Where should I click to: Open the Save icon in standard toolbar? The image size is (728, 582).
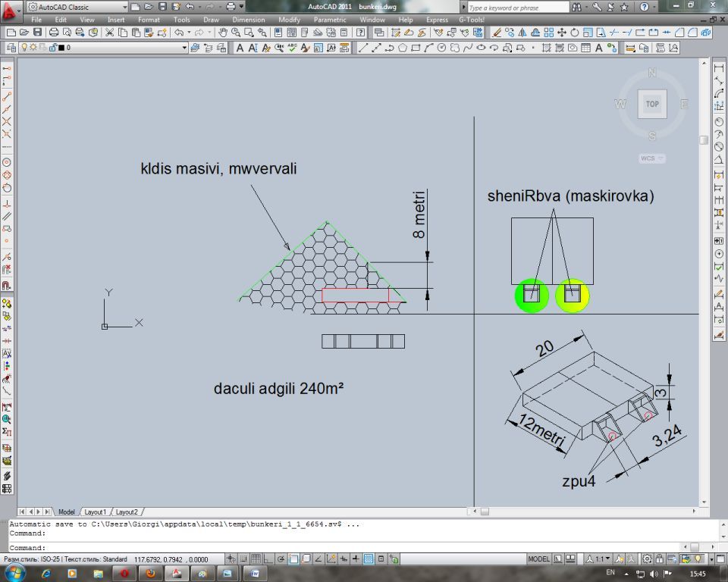(x=36, y=33)
